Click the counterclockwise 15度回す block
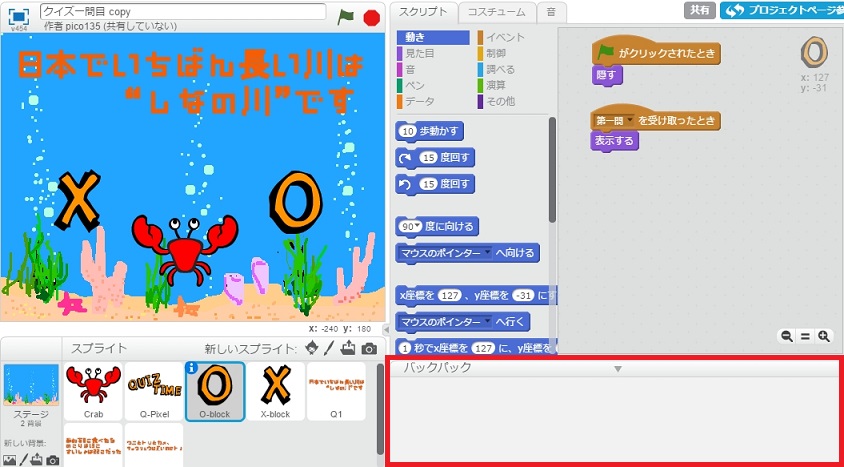 435,184
